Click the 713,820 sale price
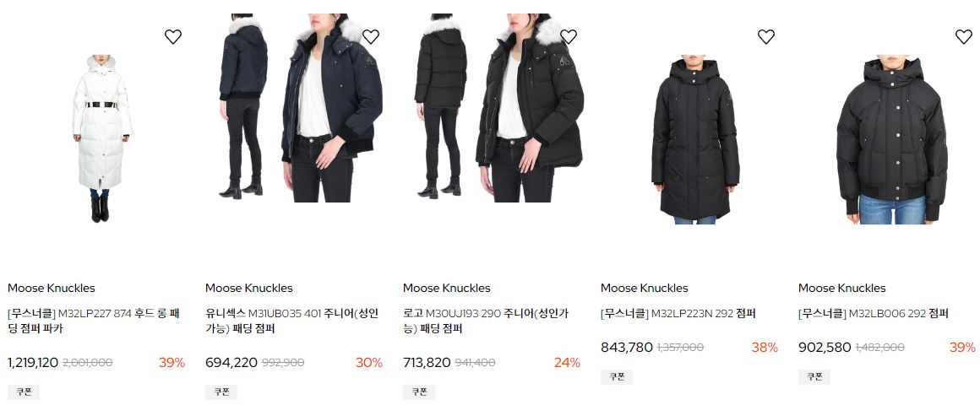Screen dimensions: 980x416 point(427,362)
